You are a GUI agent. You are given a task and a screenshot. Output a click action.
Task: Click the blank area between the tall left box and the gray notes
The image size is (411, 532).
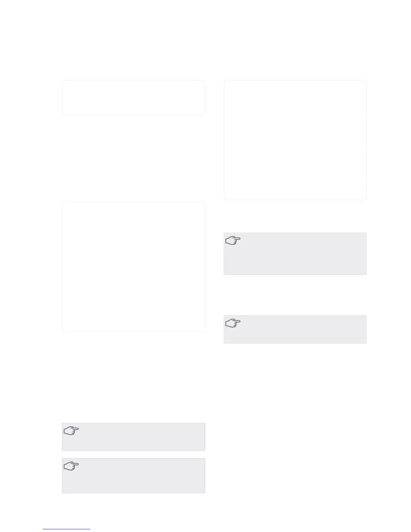coord(134,377)
